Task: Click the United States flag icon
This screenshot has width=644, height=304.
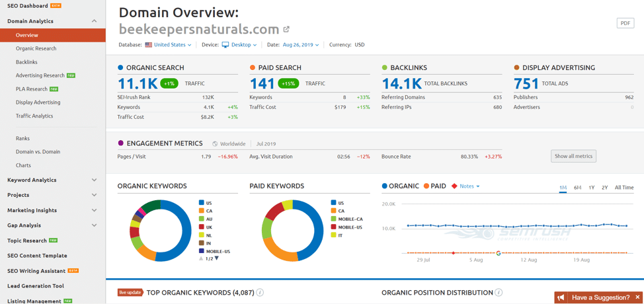Action: tap(148, 45)
